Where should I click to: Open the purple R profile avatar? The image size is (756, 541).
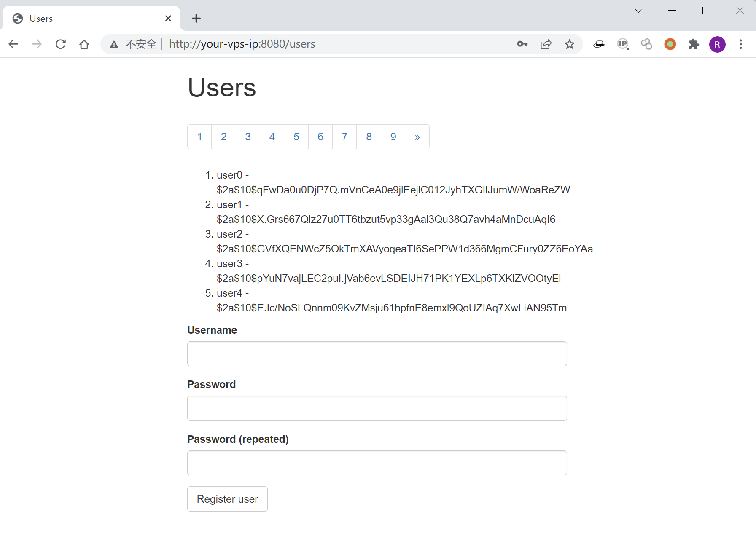click(x=717, y=44)
